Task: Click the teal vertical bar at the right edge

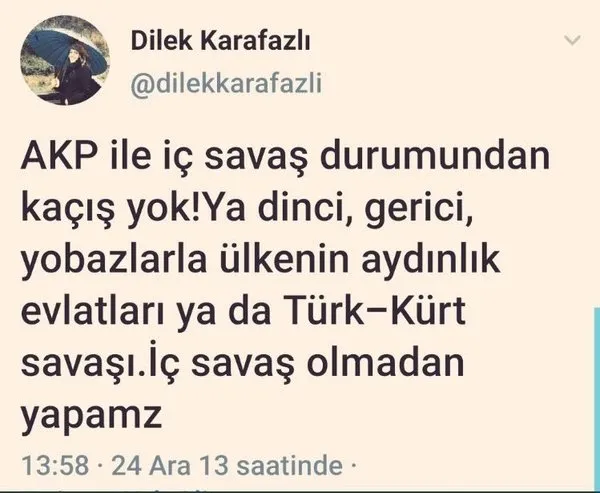Action: 597,398
